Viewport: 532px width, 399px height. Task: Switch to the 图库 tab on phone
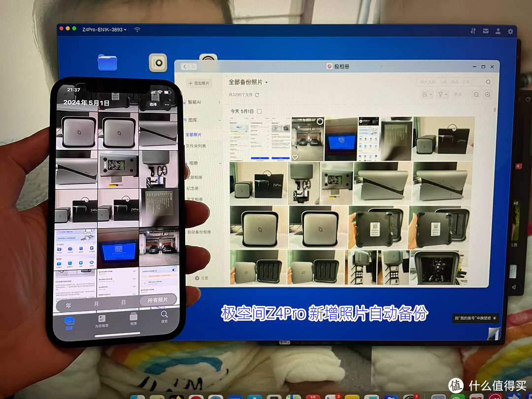click(69, 323)
